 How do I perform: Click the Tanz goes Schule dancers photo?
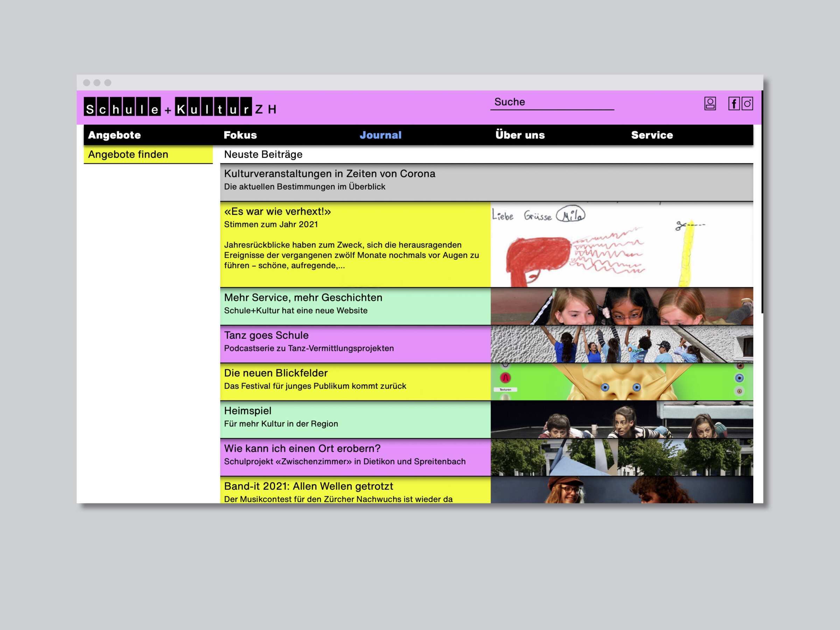click(621, 344)
